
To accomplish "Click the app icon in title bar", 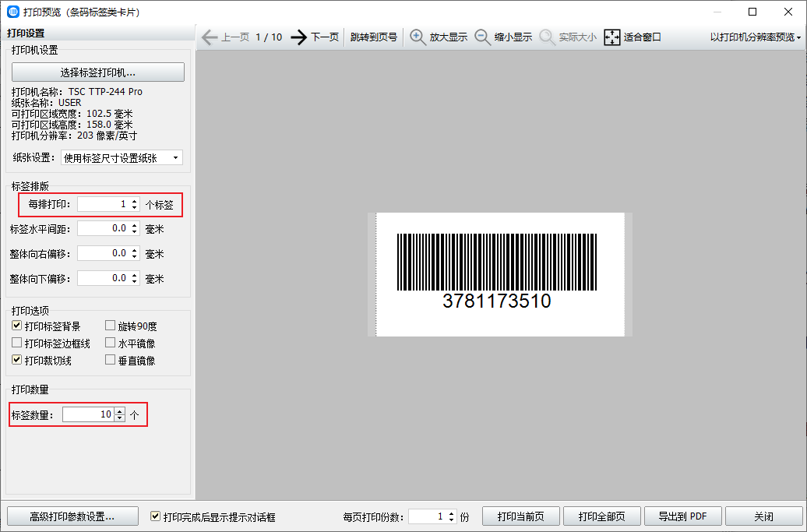I will [x=13, y=12].
